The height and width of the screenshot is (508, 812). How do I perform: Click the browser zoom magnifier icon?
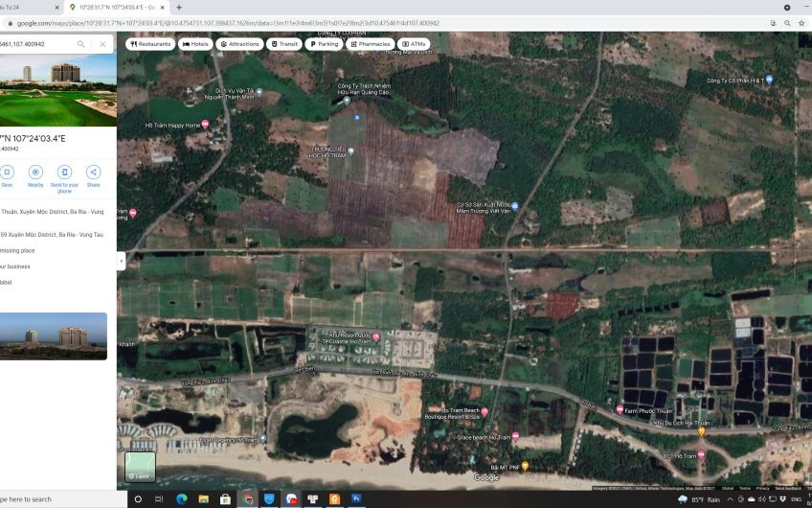coord(787,23)
